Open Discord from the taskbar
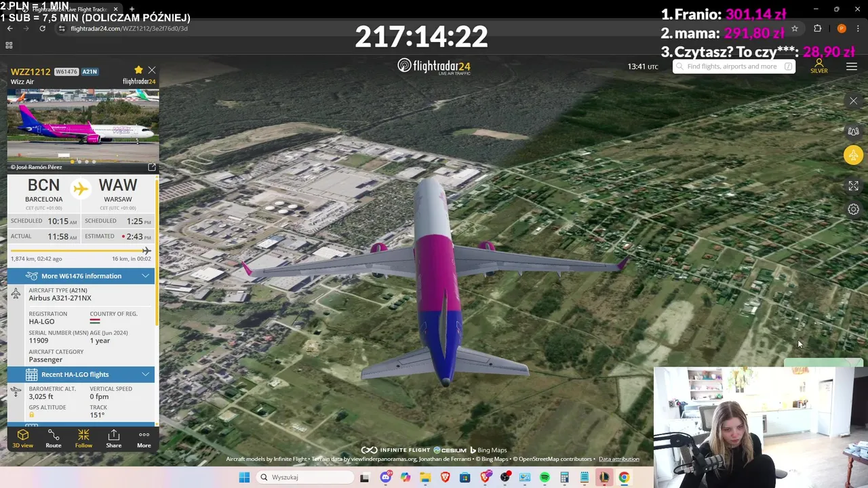 pos(386,477)
